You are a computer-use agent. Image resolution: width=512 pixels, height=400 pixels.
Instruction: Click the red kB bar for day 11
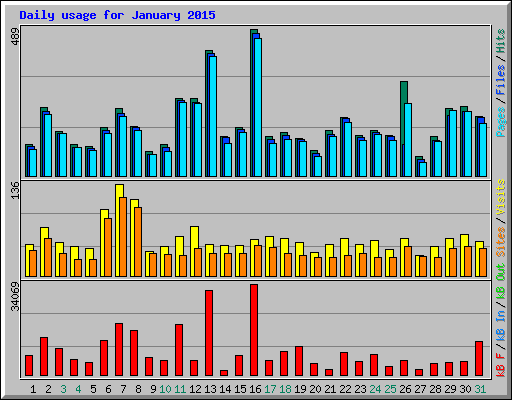[179, 350]
